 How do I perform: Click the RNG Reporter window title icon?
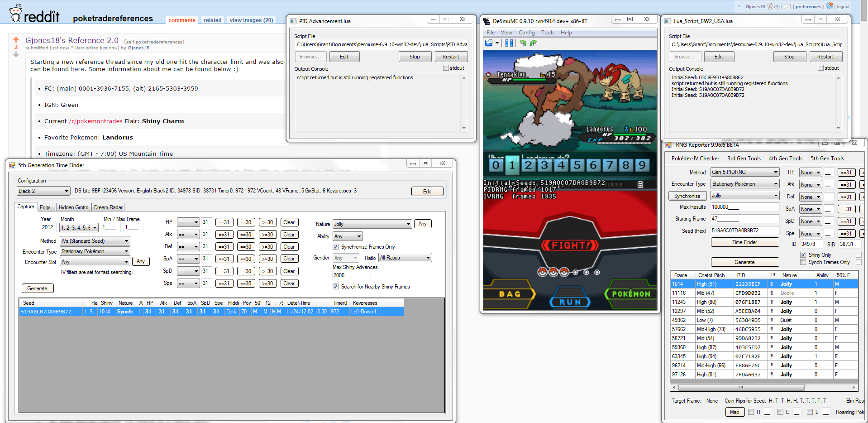(x=668, y=145)
